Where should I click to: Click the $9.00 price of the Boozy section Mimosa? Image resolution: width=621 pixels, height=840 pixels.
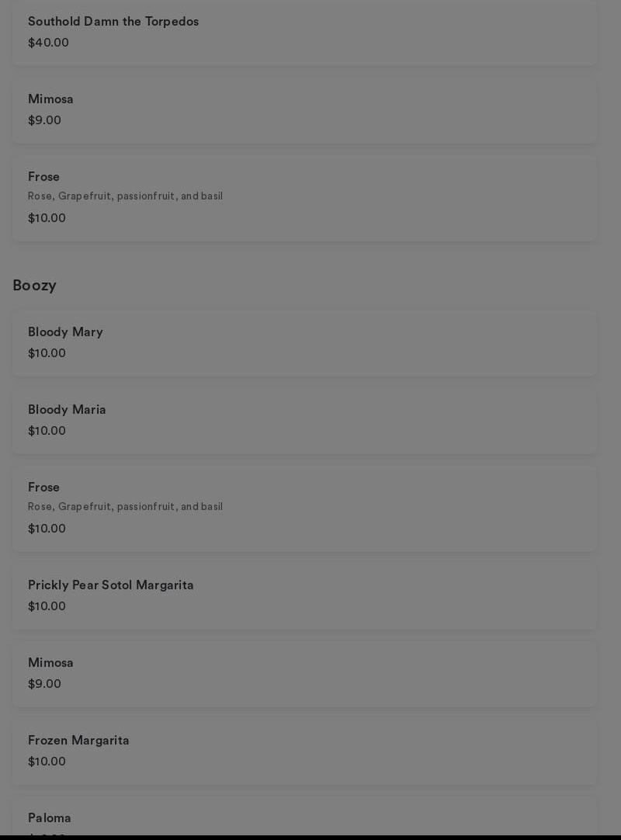click(x=44, y=684)
